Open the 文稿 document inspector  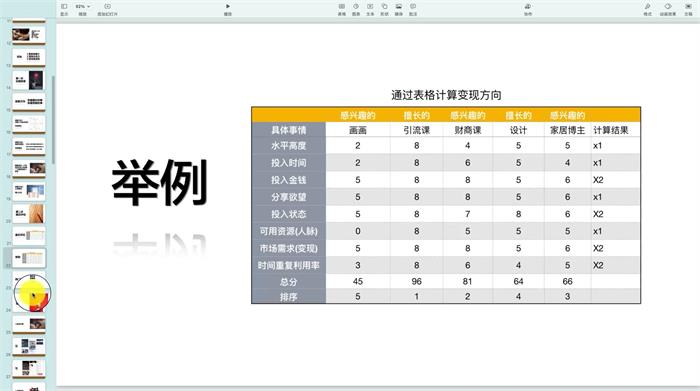click(688, 7)
